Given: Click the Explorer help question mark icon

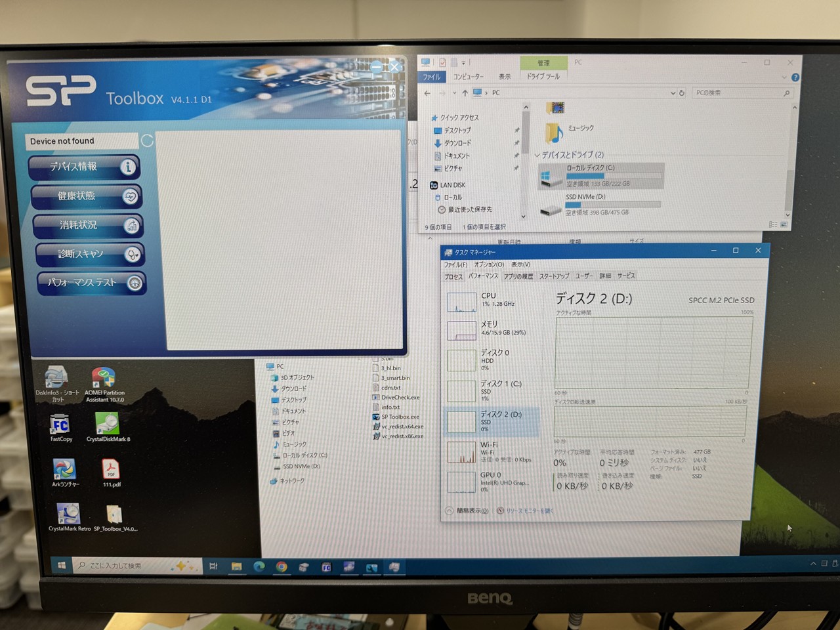Looking at the screenshot, I should (795, 77).
